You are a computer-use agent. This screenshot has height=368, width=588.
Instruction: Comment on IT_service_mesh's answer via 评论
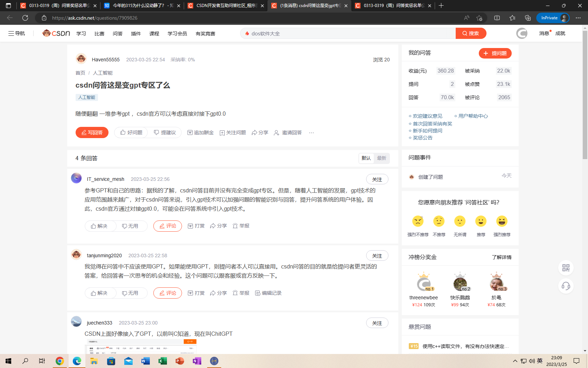pyautogui.click(x=168, y=226)
